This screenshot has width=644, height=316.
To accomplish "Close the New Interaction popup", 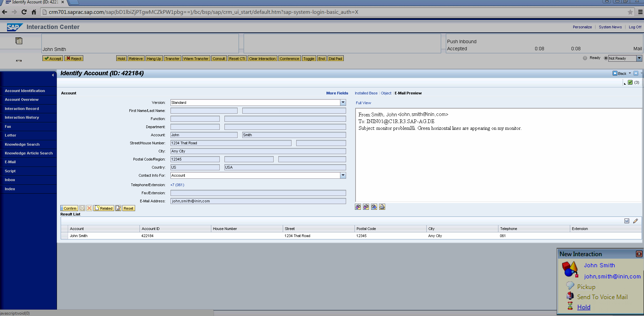I will coord(639,254).
